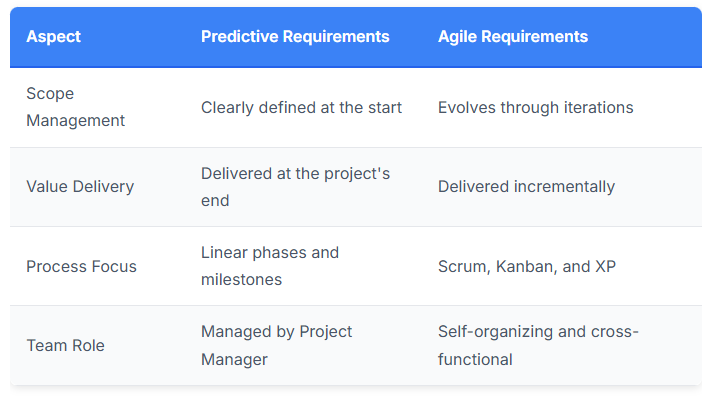Click the word 'functional' in Team Role row

click(x=475, y=360)
